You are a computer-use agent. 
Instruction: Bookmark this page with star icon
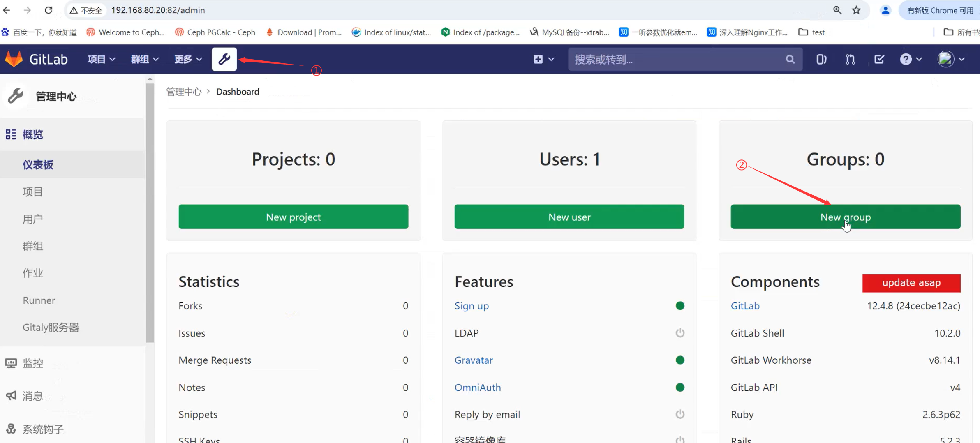[856, 10]
